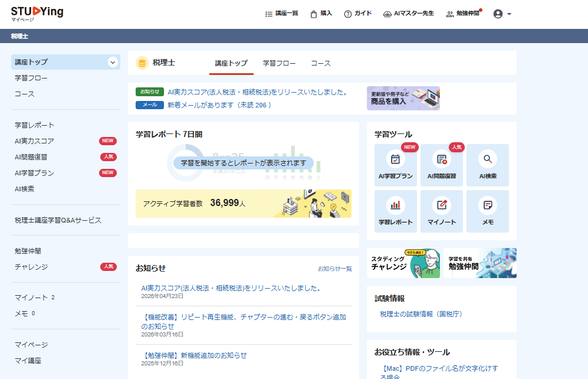
Task: Open the 新着メール unread mail link
Action: coord(219,105)
